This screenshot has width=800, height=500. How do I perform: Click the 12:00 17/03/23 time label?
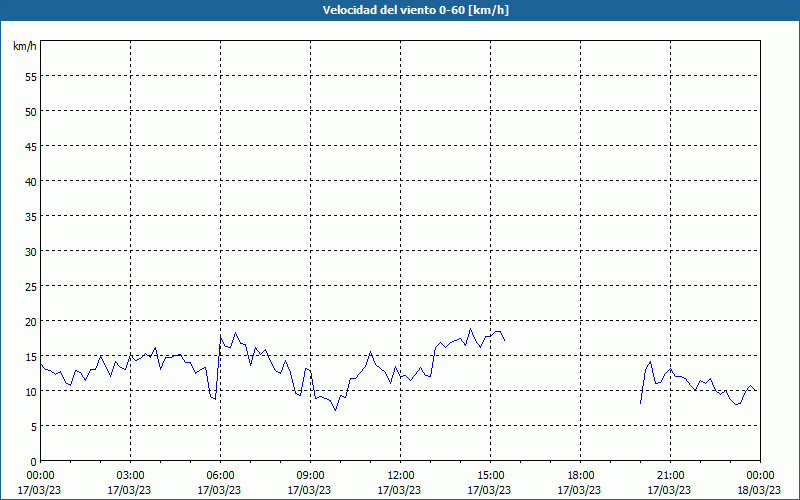(x=399, y=483)
